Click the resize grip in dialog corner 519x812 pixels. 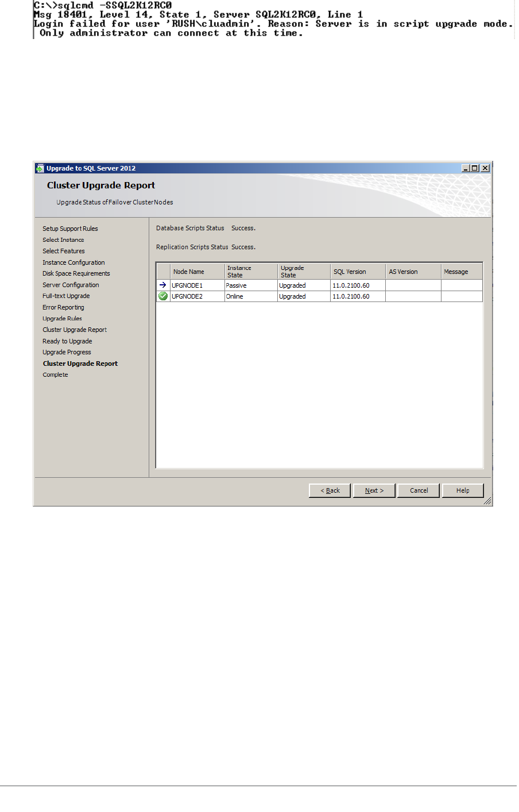[487, 501]
